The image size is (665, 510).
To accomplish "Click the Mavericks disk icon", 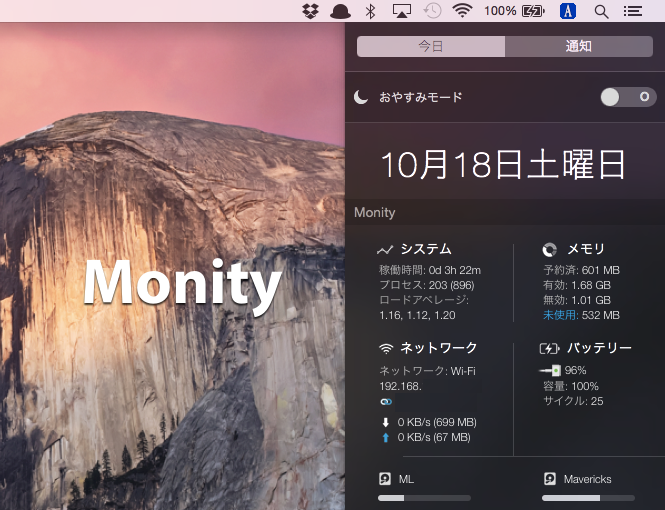I will pyautogui.click(x=550, y=479).
